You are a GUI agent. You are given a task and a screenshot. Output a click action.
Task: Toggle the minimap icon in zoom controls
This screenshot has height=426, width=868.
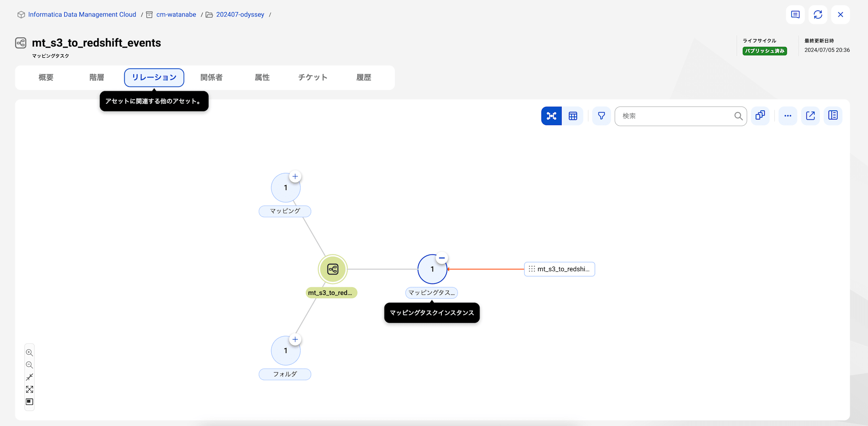point(30,402)
